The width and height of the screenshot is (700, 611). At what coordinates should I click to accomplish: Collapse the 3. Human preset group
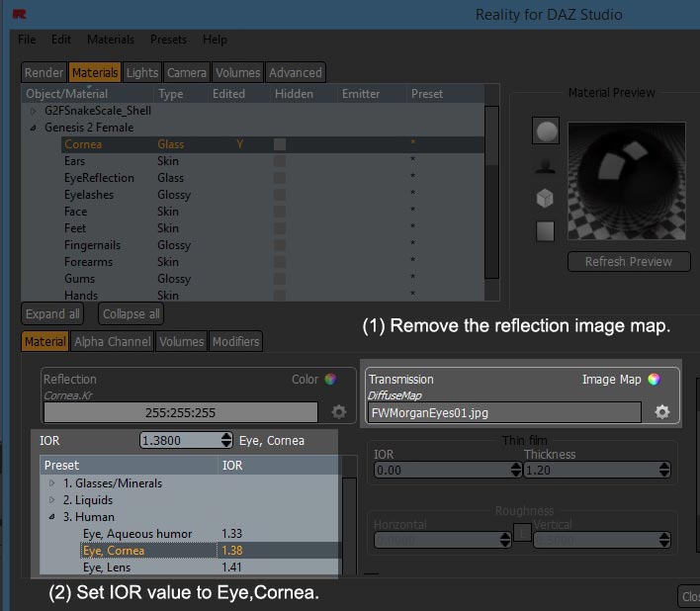point(51,517)
